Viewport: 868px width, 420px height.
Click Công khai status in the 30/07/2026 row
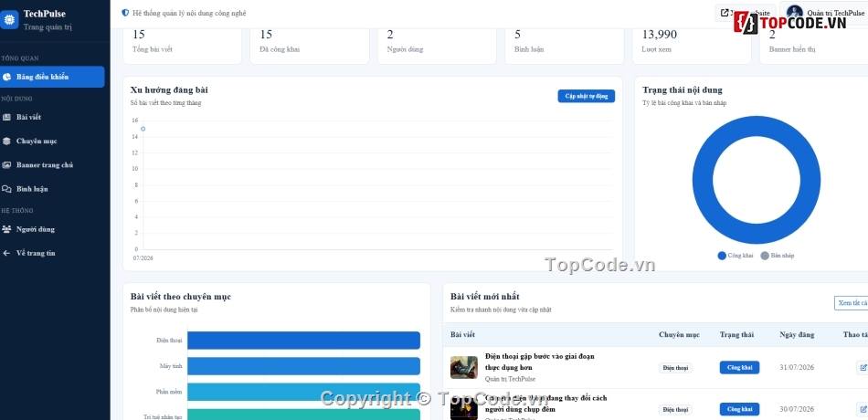[739, 409]
